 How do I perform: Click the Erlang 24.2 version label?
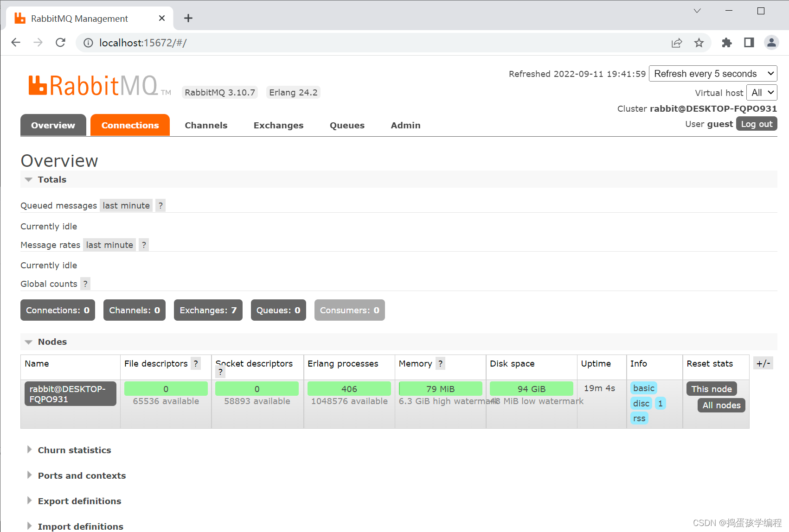pos(293,92)
